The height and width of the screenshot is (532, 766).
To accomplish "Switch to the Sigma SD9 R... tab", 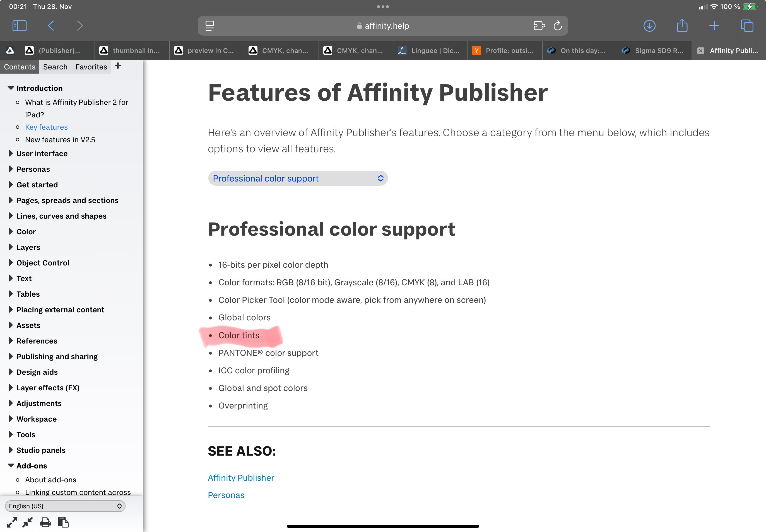I will (x=654, y=51).
